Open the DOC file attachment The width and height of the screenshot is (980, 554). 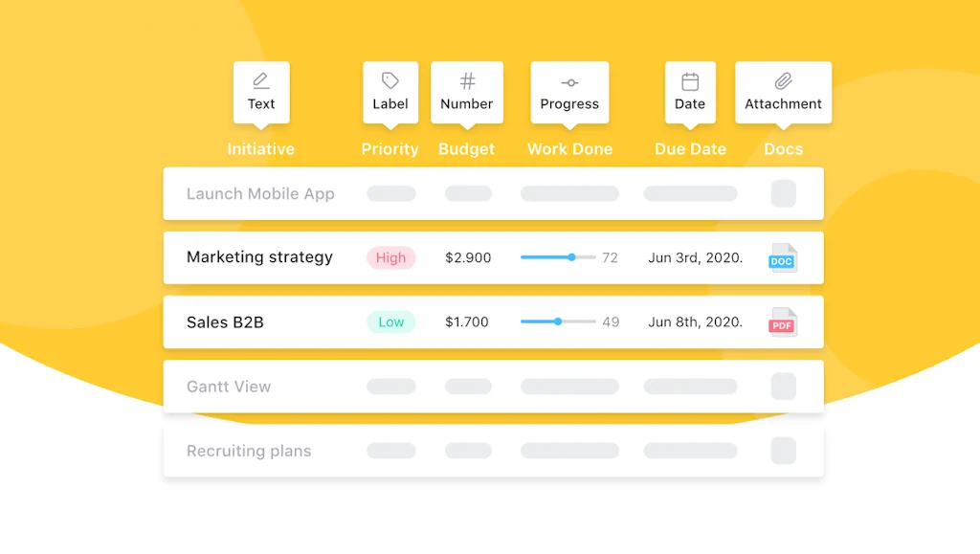pos(783,257)
